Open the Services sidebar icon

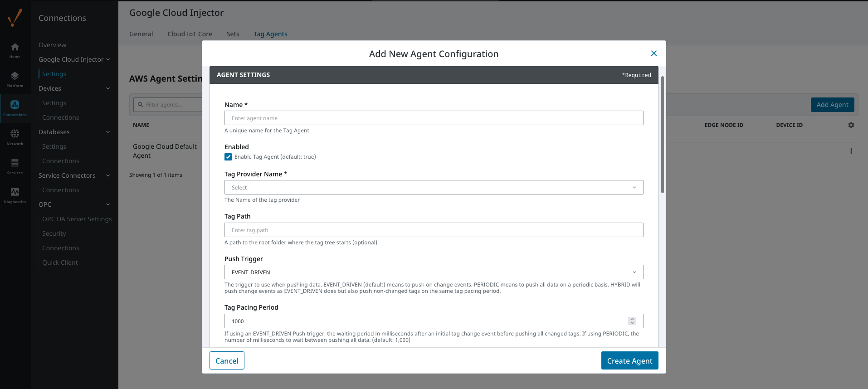point(15,166)
